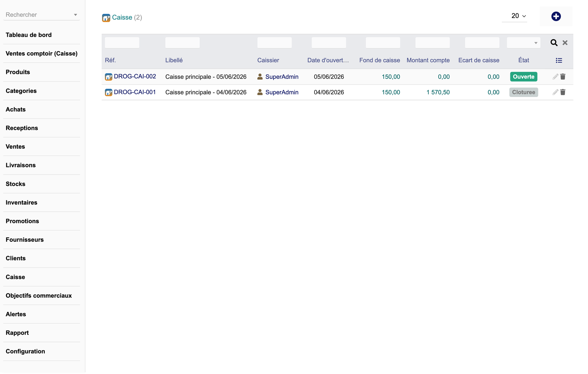Open the column selector list icon
Viewport: 588px width, 374px height.
pos(559,60)
